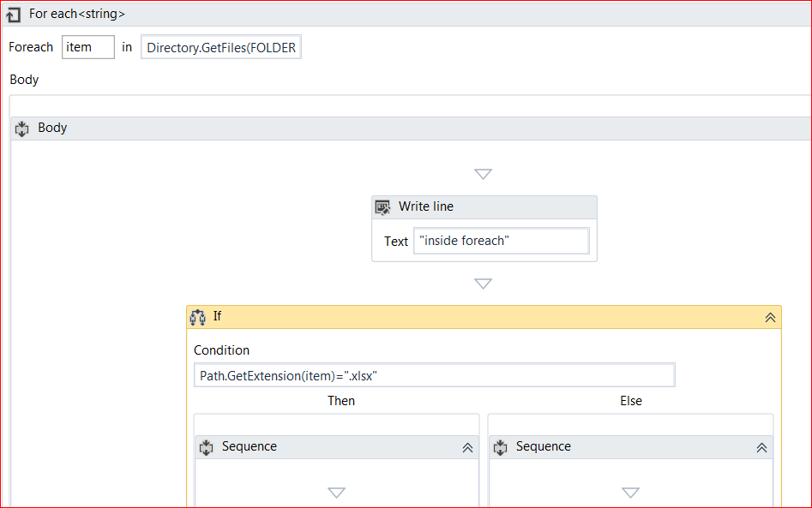Collapse the Else Sequence activity
This screenshot has height=508, width=812.
761,447
